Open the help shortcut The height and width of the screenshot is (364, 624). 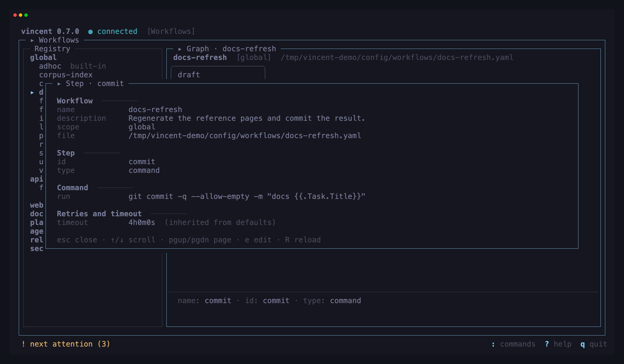coord(558,344)
